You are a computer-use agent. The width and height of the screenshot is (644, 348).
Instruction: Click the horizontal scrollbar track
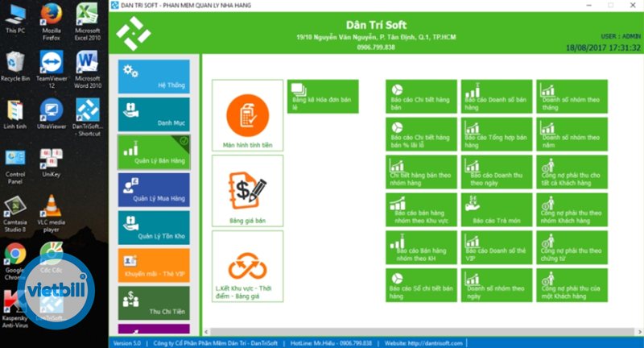[x=423, y=332]
